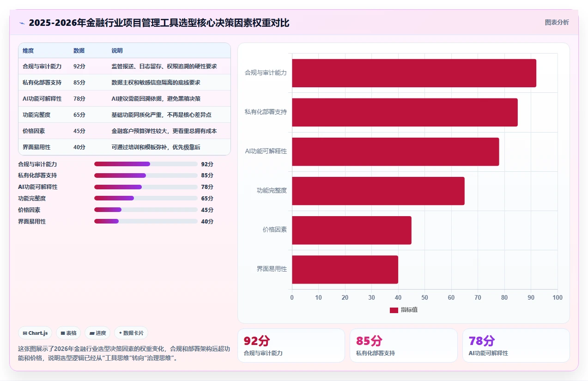Click the summary paragraph starting 这张图展示了
The height and width of the screenshot is (381, 588).
pos(124,353)
